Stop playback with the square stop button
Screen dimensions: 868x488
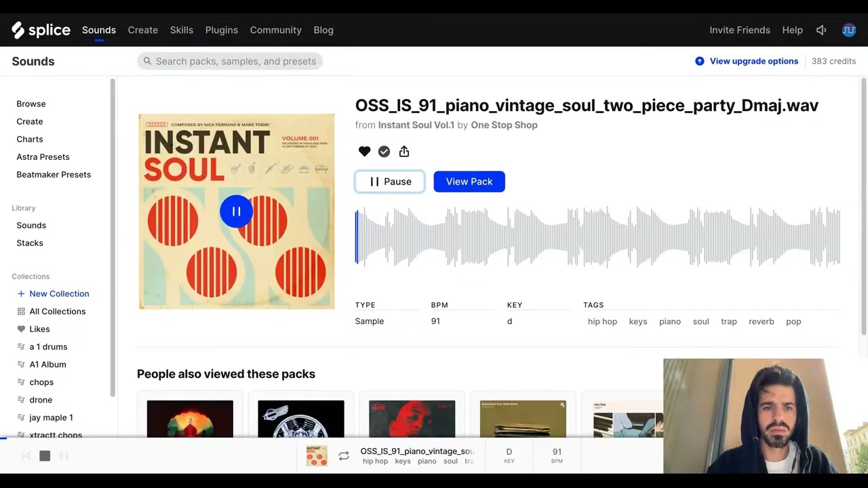click(45, 456)
